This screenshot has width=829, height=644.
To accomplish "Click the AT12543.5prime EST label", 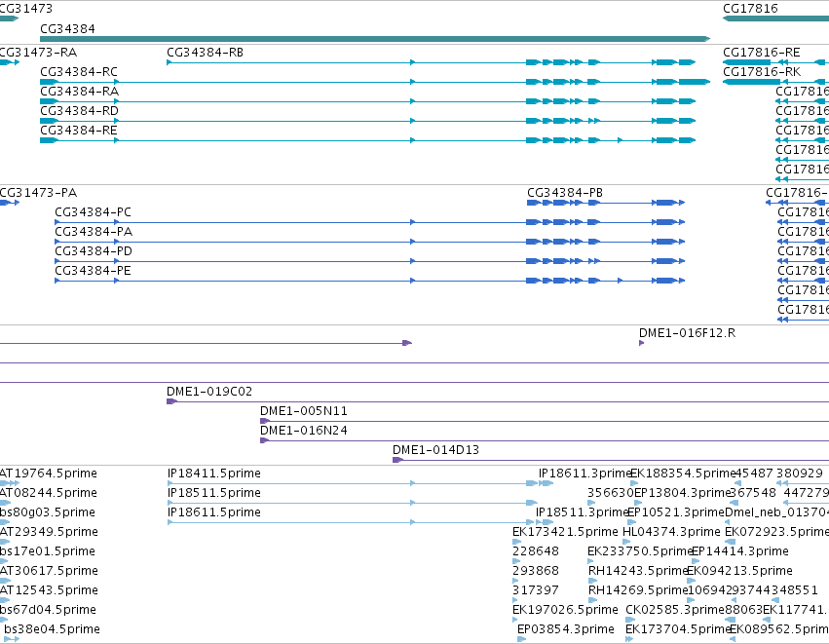I will [x=49, y=590].
